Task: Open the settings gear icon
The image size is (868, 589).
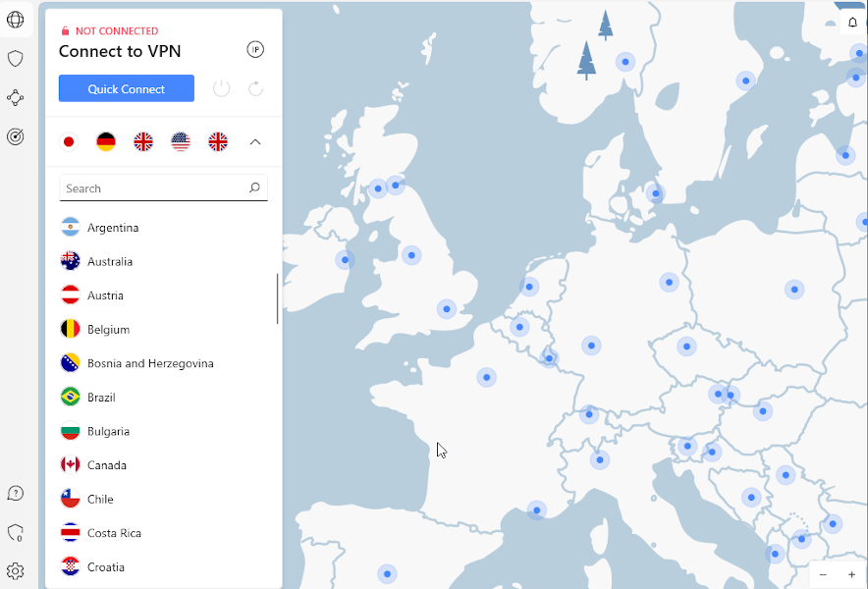Action: click(16, 570)
